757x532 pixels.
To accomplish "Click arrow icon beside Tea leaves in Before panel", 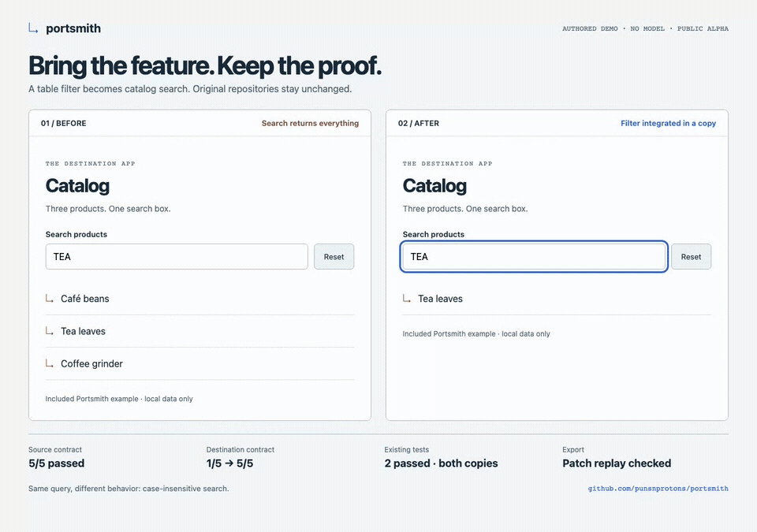I will (49, 331).
